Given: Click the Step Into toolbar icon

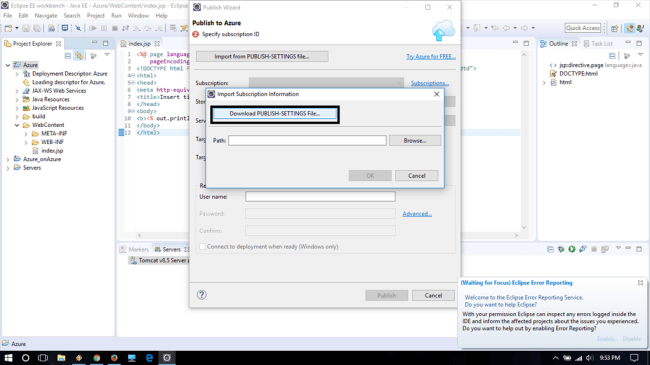Looking at the screenshot, I should [x=136, y=28].
